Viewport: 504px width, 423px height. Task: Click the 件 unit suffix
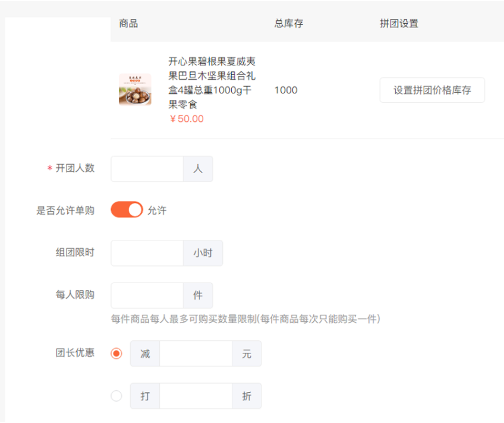(x=198, y=295)
